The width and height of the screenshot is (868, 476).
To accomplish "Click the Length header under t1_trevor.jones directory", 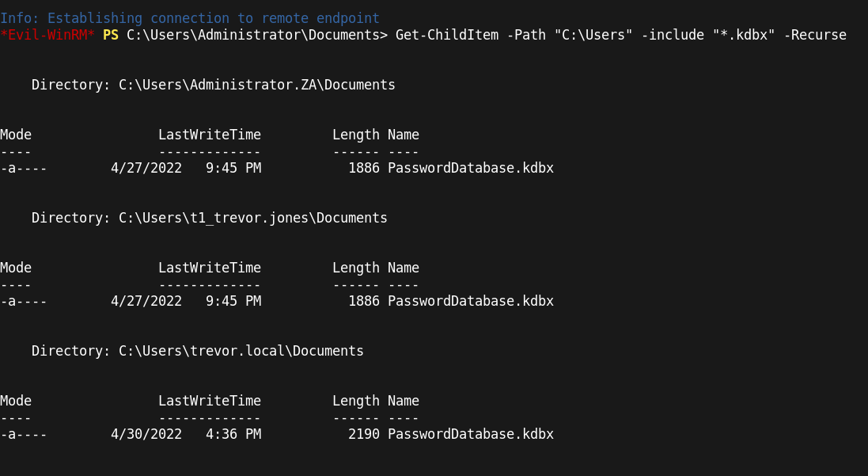I will click(x=355, y=268).
